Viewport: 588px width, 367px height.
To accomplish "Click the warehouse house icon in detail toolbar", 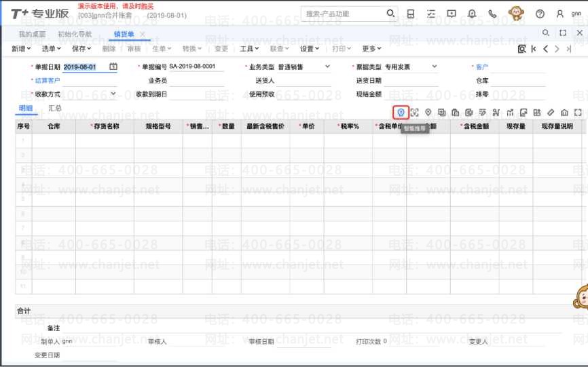I will point(564,113).
